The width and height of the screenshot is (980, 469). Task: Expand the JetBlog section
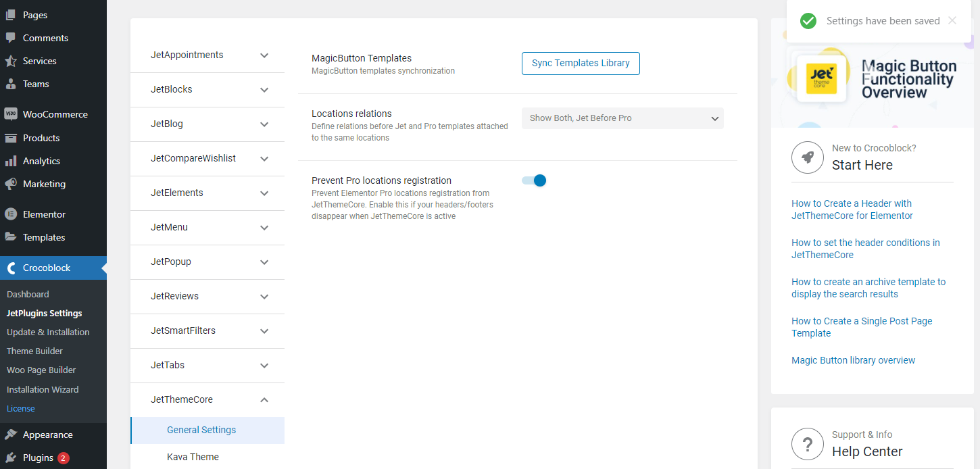tap(207, 124)
